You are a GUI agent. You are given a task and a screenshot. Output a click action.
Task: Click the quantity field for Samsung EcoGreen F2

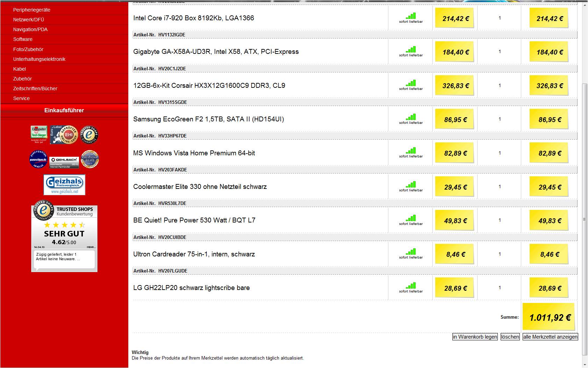[x=500, y=119]
